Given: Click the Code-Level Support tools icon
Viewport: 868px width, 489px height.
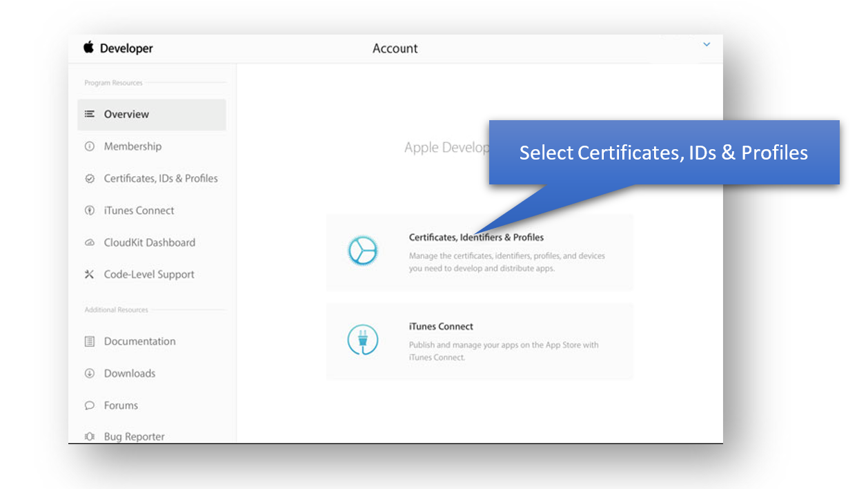Looking at the screenshot, I should (x=90, y=274).
